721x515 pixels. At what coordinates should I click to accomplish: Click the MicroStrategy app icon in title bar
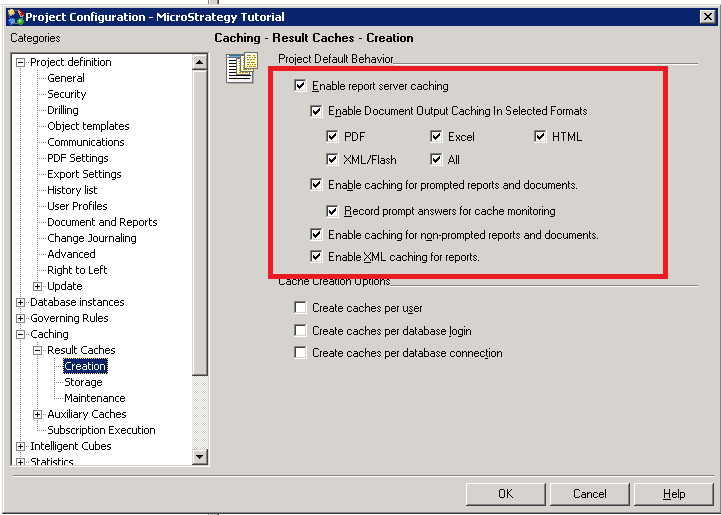16,17
